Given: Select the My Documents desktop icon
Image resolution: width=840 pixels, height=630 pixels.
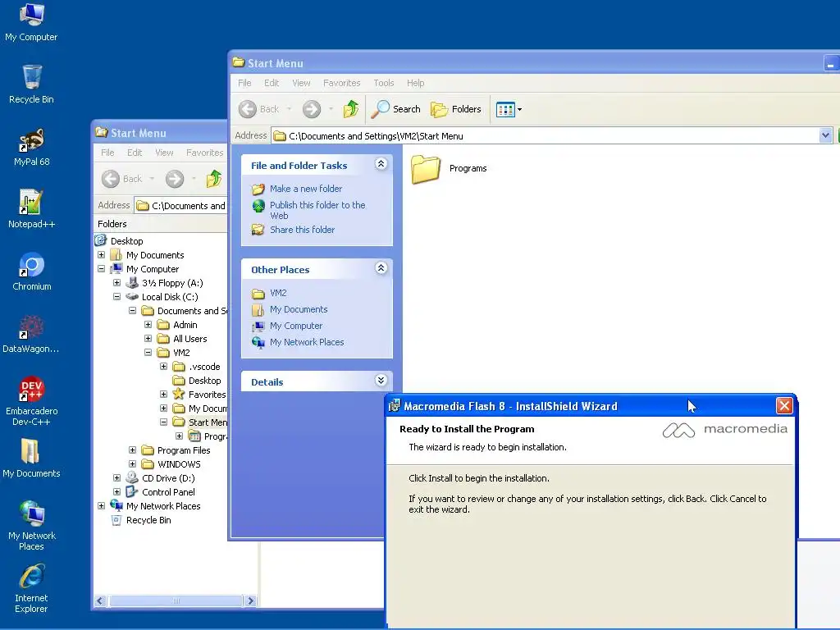Looking at the screenshot, I should click(x=31, y=459).
